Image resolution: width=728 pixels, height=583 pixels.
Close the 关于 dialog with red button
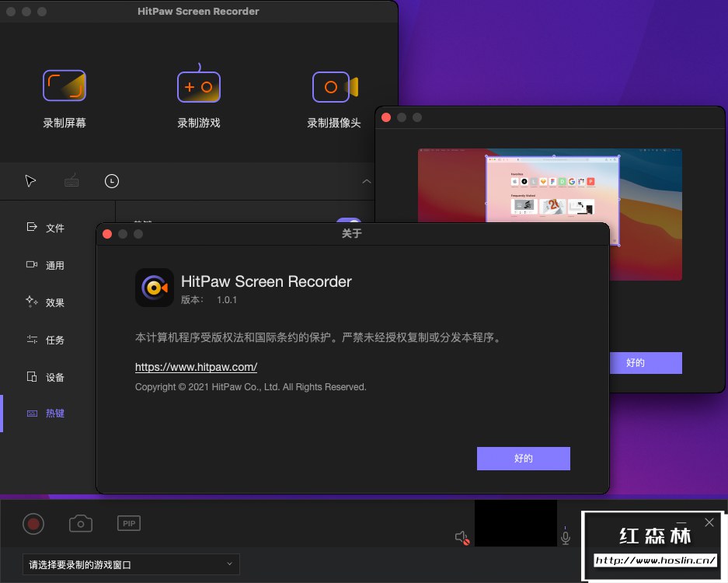coord(107,234)
